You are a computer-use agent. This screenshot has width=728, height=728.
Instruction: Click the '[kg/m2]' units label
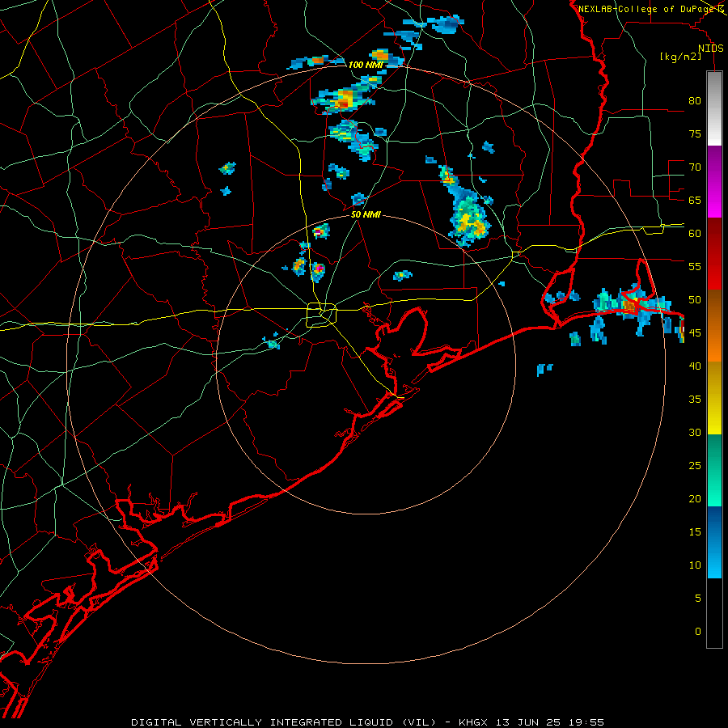pyautogui.click(x=680, y=57)
